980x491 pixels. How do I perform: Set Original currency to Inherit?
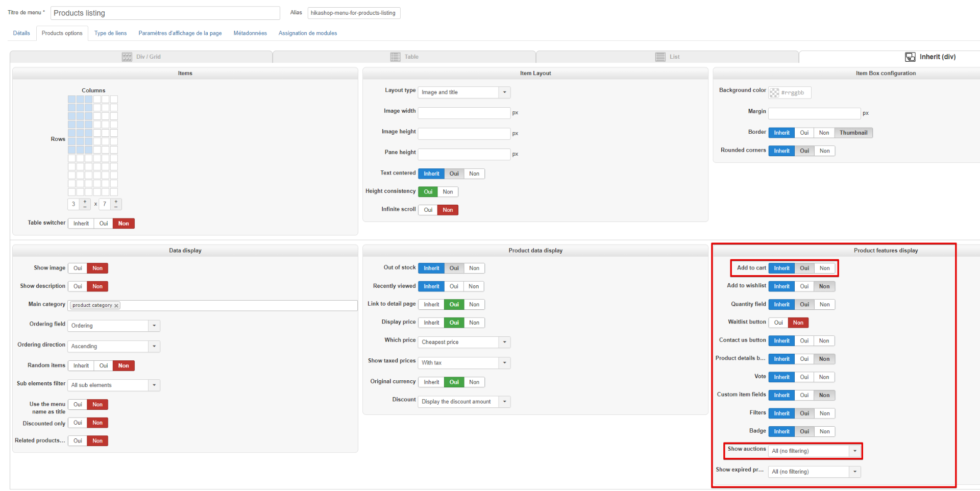431,382
